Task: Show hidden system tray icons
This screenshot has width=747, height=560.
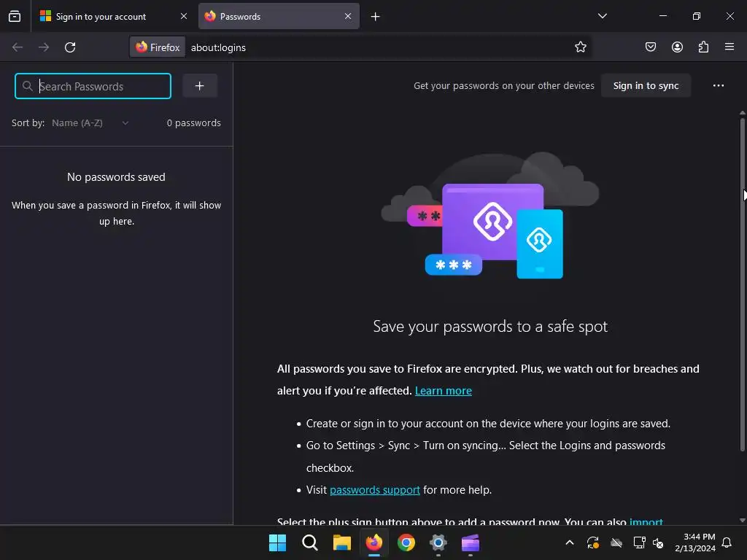Action: click(x=569, y=542)
